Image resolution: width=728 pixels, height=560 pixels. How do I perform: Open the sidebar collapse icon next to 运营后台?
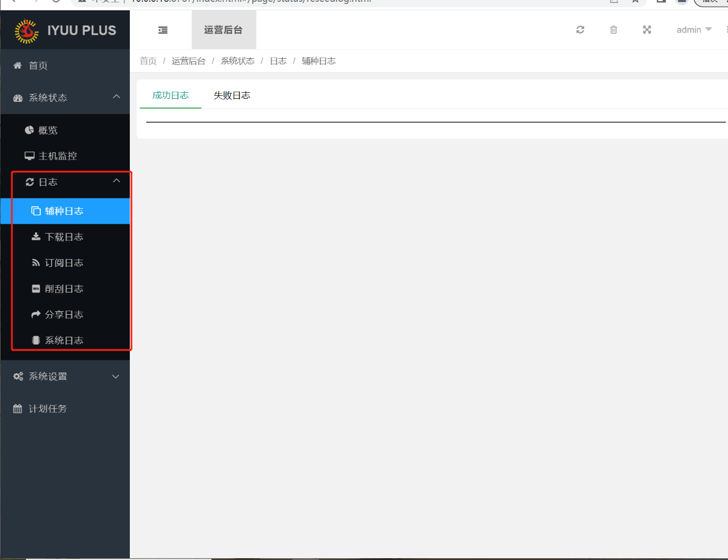coord(162,29)
